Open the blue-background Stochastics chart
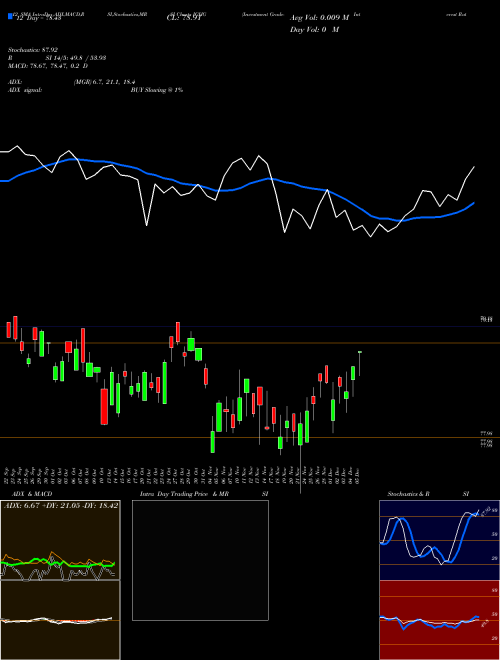500x660 pixels. (x=439, y=540)
